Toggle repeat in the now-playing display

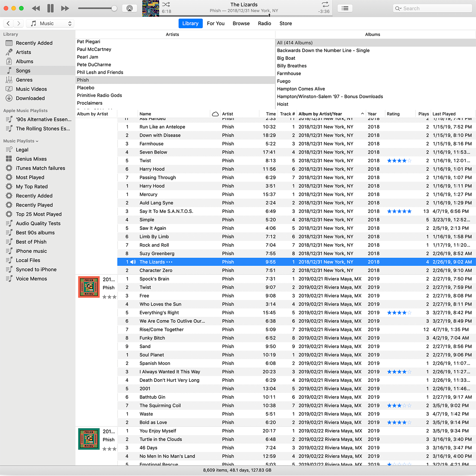[325, 4]
